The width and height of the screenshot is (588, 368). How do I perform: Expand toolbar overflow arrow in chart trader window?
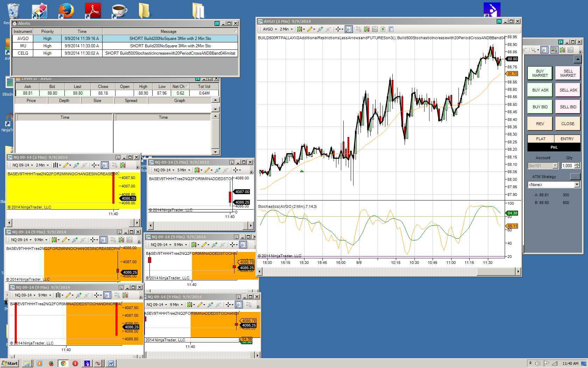point(580,52)
